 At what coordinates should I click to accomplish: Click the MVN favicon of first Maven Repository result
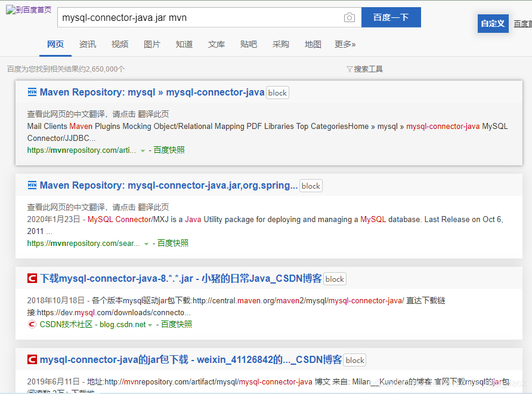click(x=32, y=92)
